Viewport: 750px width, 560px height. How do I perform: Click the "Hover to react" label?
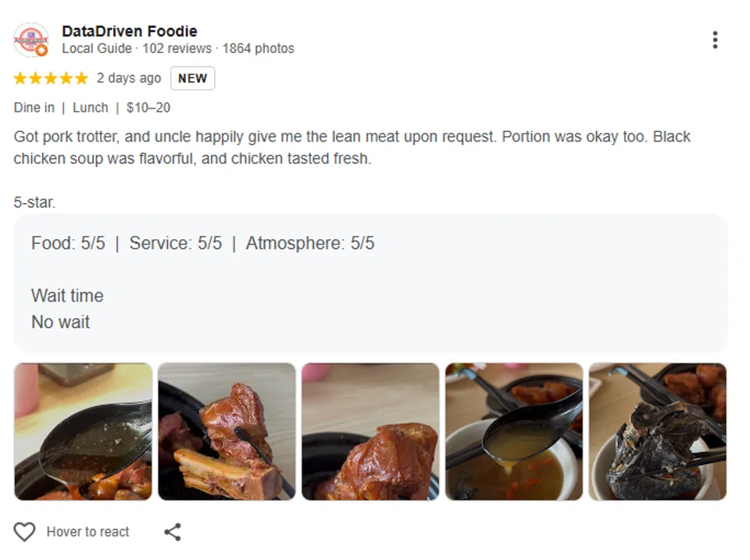pyautogui.click(x=87, y=532)
